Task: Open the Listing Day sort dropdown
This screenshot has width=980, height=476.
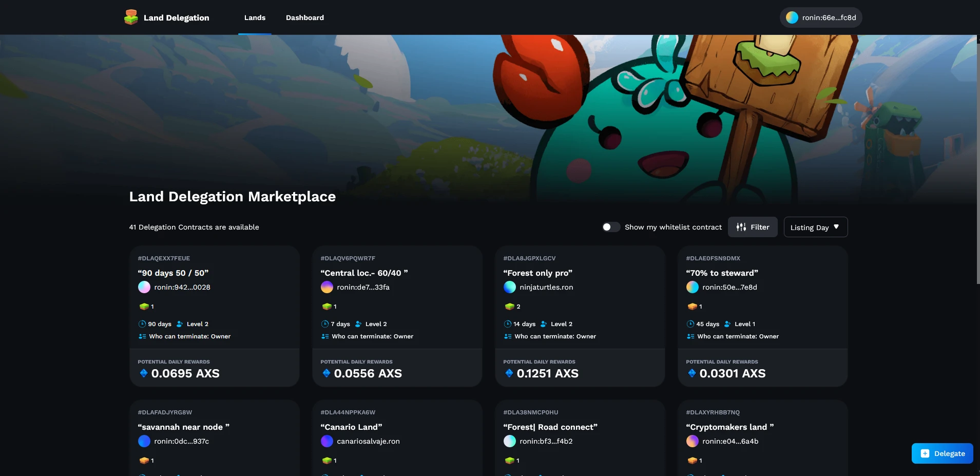Action: point(810,227)
